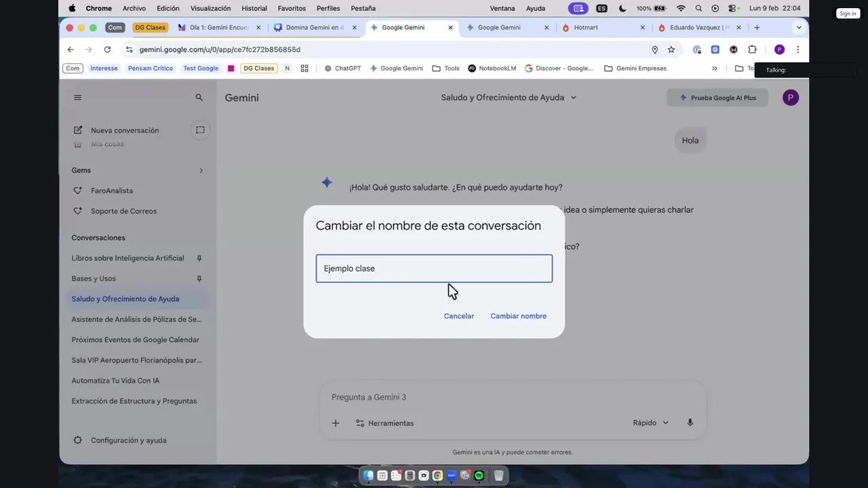This screenshot has width=868, height=488.
Task: Show more bookmarks with the double chevron
Action: [714, 68]
